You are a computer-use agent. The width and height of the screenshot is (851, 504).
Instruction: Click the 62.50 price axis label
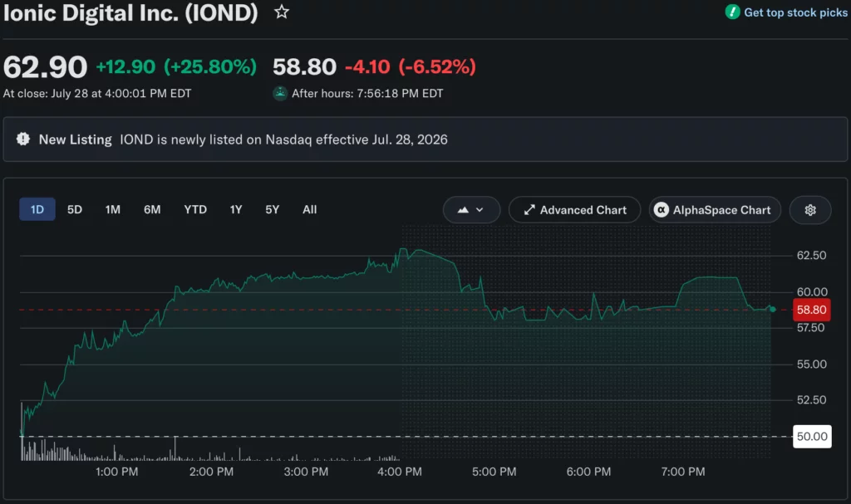coord(811,255)
